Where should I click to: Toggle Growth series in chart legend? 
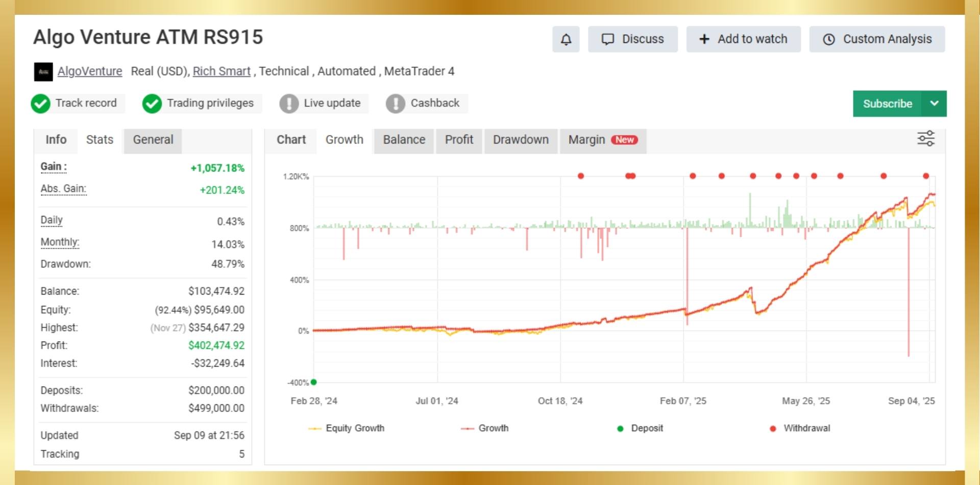coord(485,428)
